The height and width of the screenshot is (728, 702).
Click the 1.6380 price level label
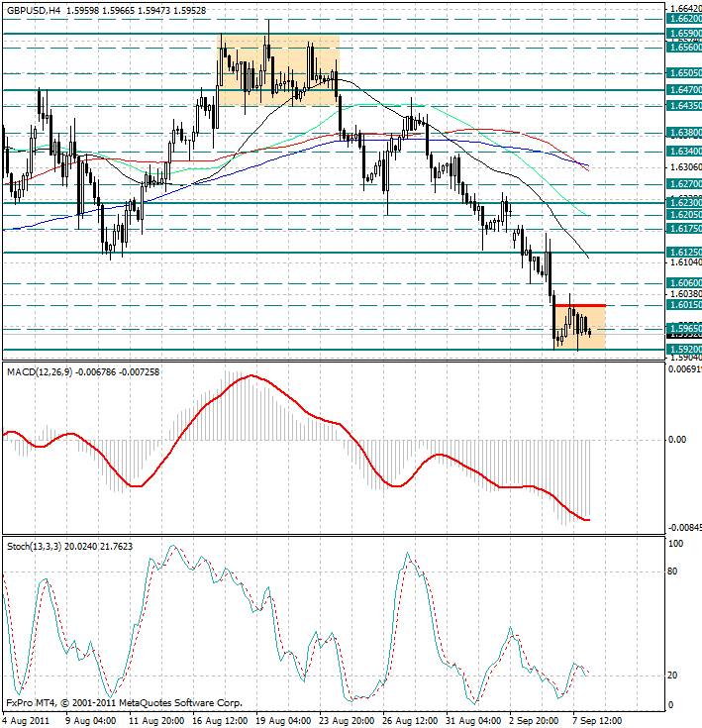pyautogui.click(x=684, y=133)
